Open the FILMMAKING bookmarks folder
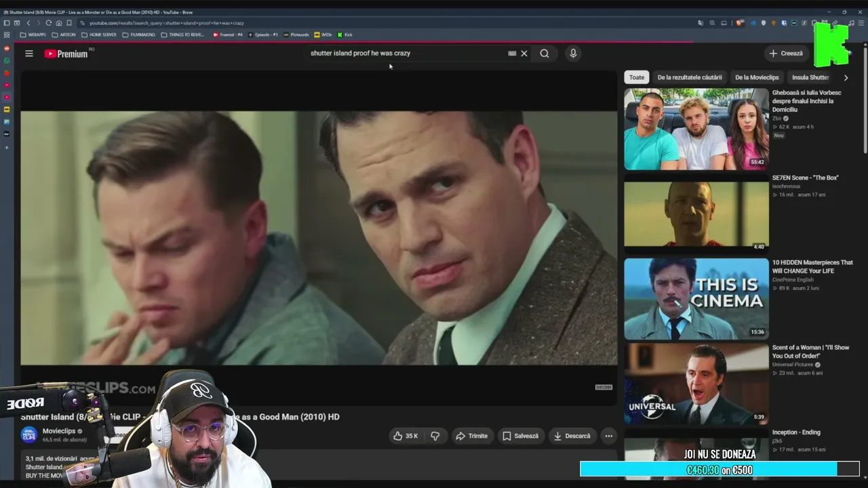 [x=138, y=35]
